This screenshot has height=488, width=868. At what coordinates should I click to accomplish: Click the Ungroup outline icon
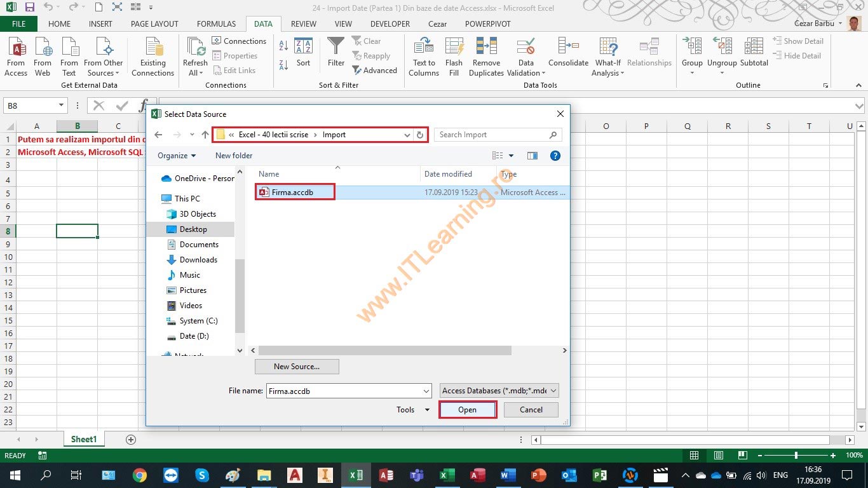(x=722, y=57)
